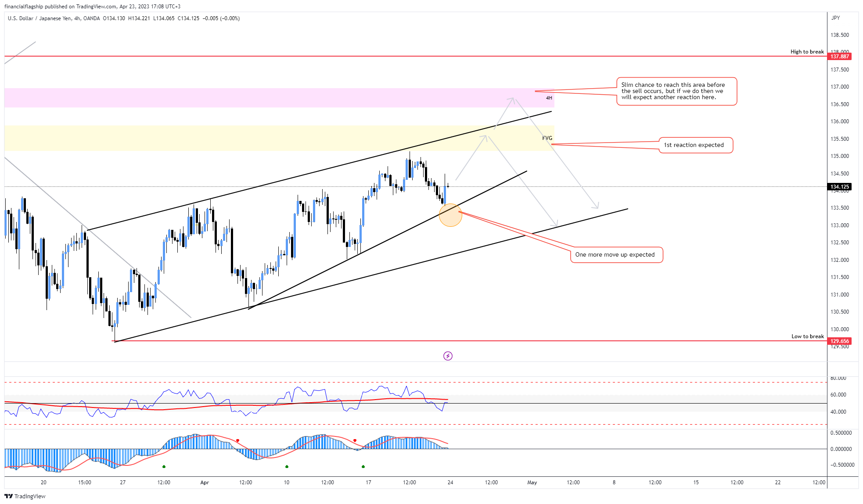This screenshot has height=504, width=863.
Task: Click the 4H label in pink zone
Action: (x=549, y=98)
